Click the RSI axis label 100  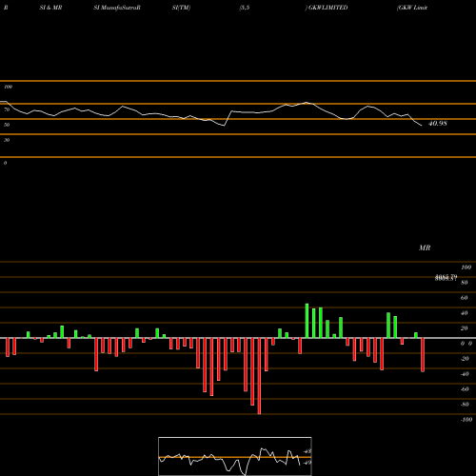[x=8, y=87]
